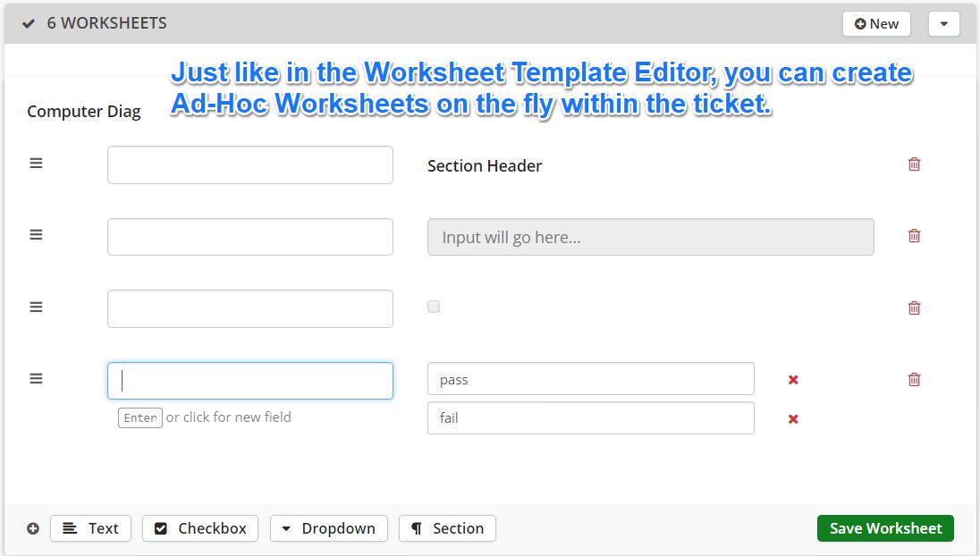Click the plus icon in bottom toolbar
The image size is (980, 556).
33,528
